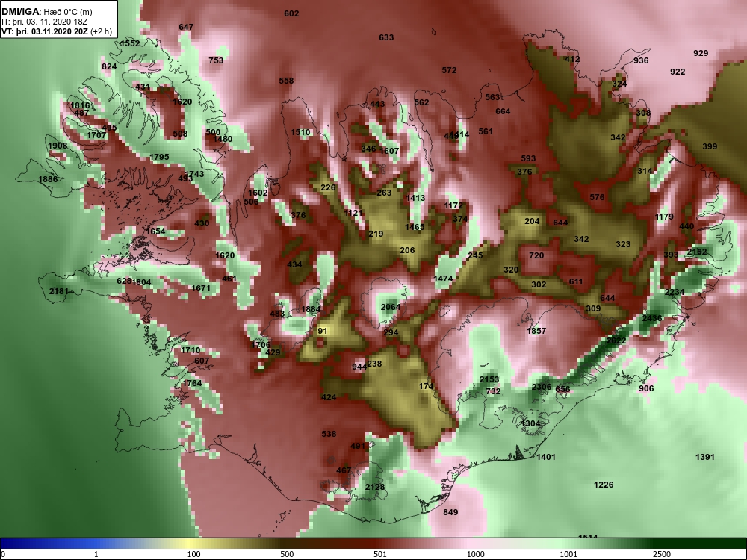The height and width of the screenshot is (560, 747).
Task: Click the map value "1764"
Action: click(x=193, y=383)
